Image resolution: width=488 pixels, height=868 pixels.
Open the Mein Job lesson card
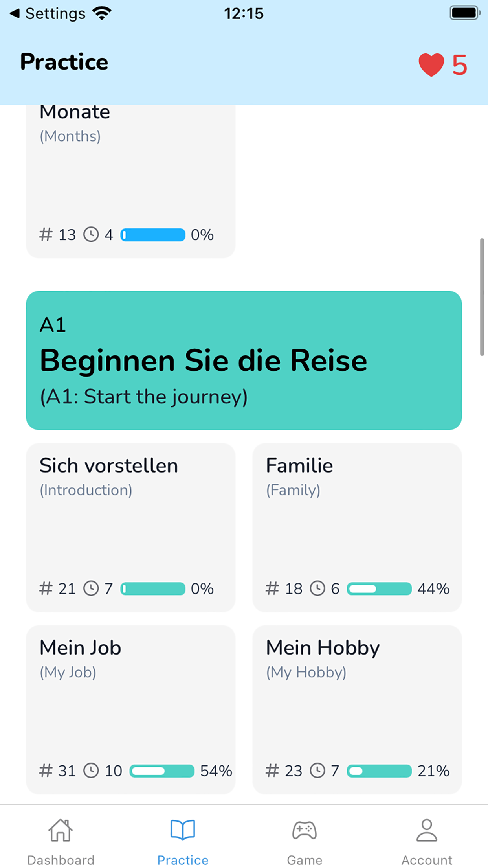click(x=130, y=709)
